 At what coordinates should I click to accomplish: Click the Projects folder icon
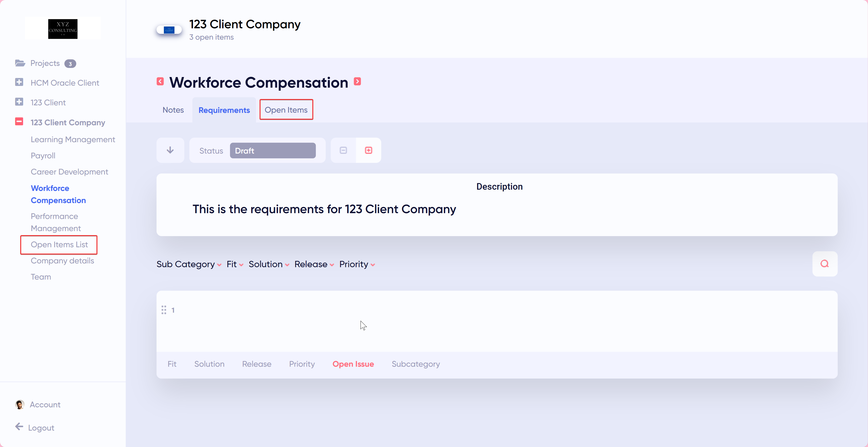[x=20, y=63]
